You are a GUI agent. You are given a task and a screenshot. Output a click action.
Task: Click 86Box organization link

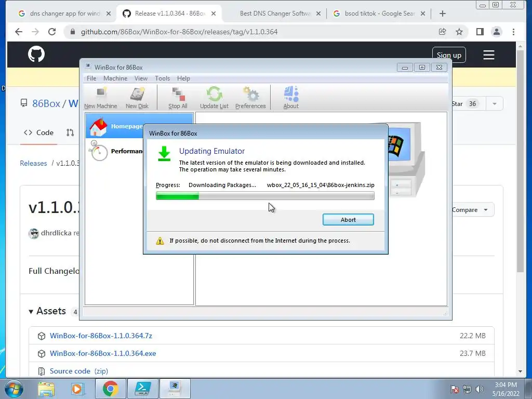coord(46,103)
